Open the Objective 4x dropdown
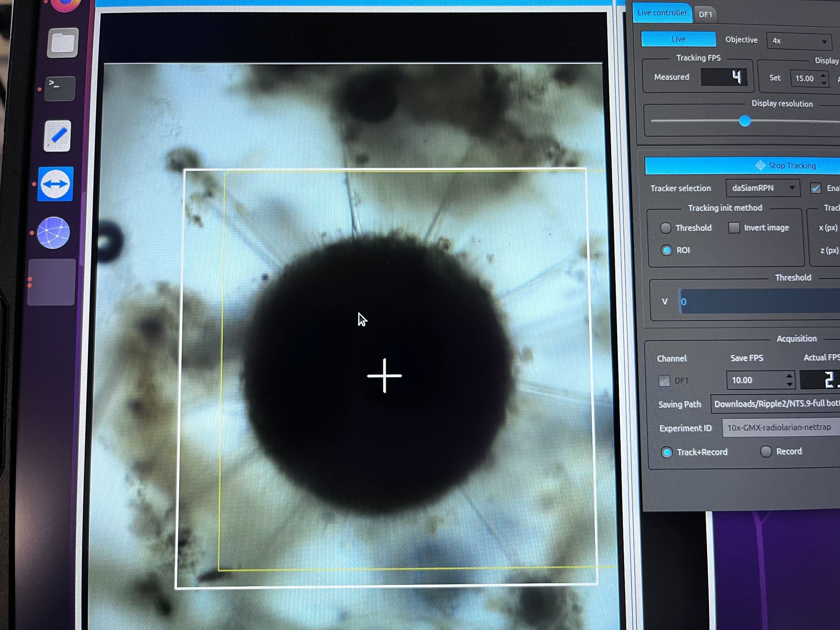Screen dimensions: 840x630 point(799,41)
